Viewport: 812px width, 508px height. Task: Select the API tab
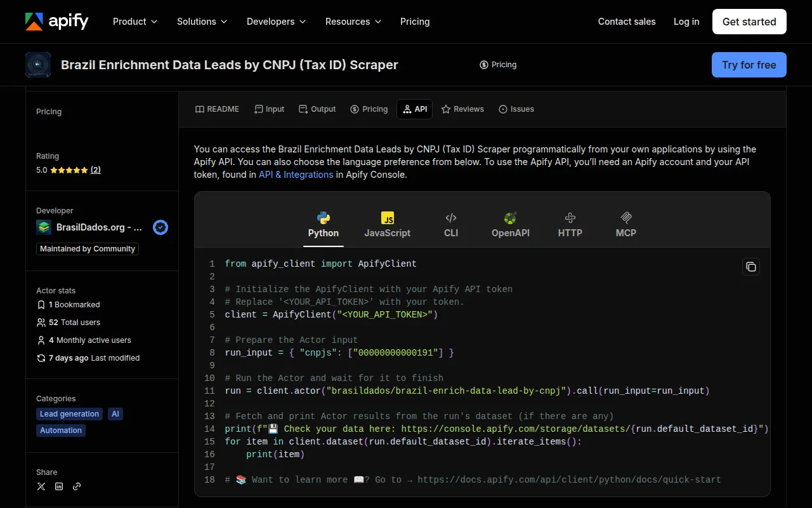(x=415, y=109)
